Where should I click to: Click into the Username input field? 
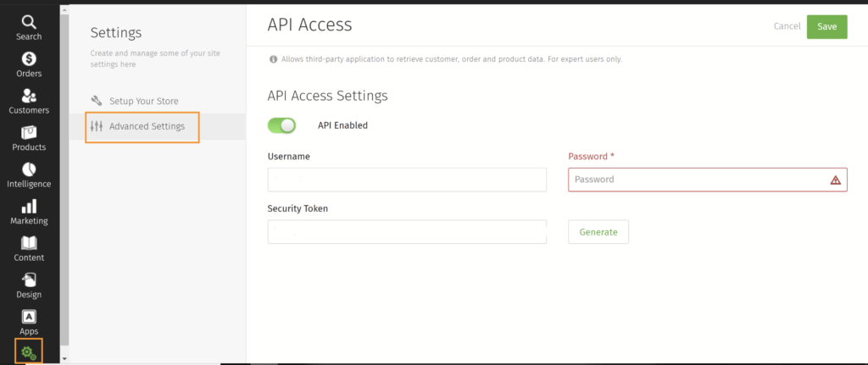[407, 180]
